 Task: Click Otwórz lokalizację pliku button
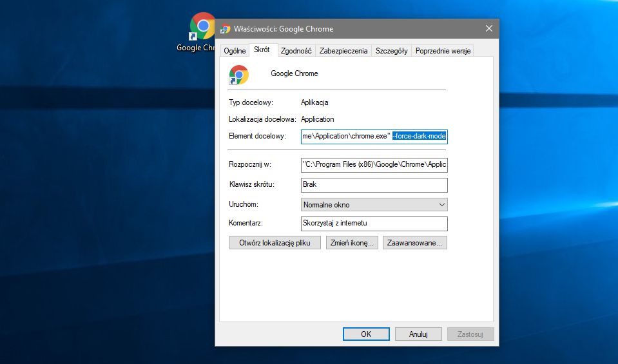[275, 243]
